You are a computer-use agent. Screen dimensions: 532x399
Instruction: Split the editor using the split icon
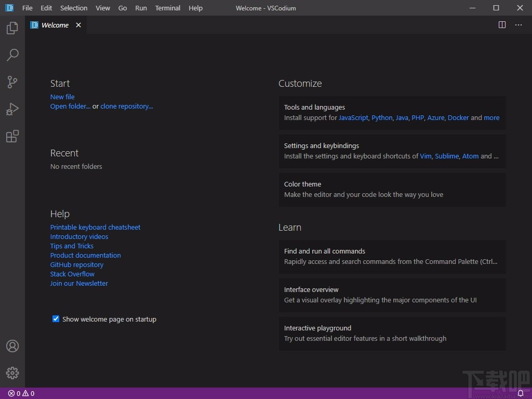pos(502,24)
